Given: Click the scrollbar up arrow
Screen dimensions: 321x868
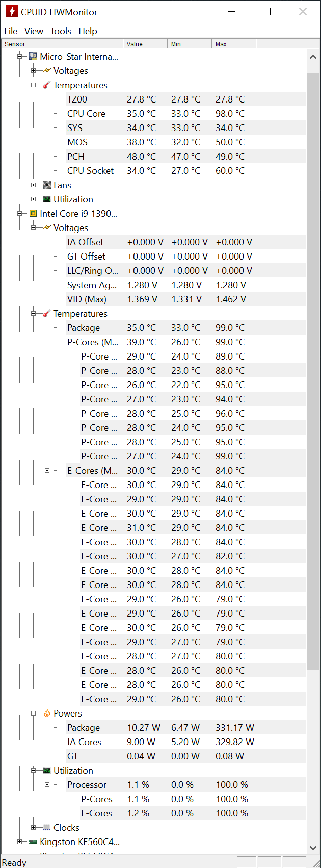Looking at the screenshot, I should [x=313, y=57].
